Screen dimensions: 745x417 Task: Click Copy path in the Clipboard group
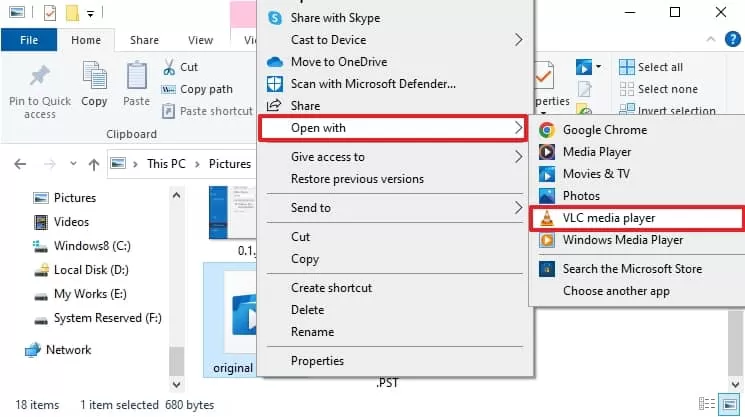coord(206,89)
